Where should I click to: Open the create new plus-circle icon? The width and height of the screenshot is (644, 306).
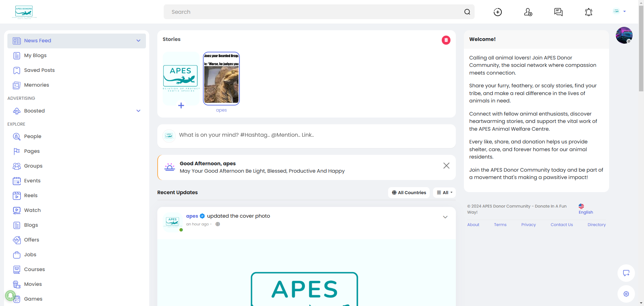pyautogui.click(x=498, y=12)
